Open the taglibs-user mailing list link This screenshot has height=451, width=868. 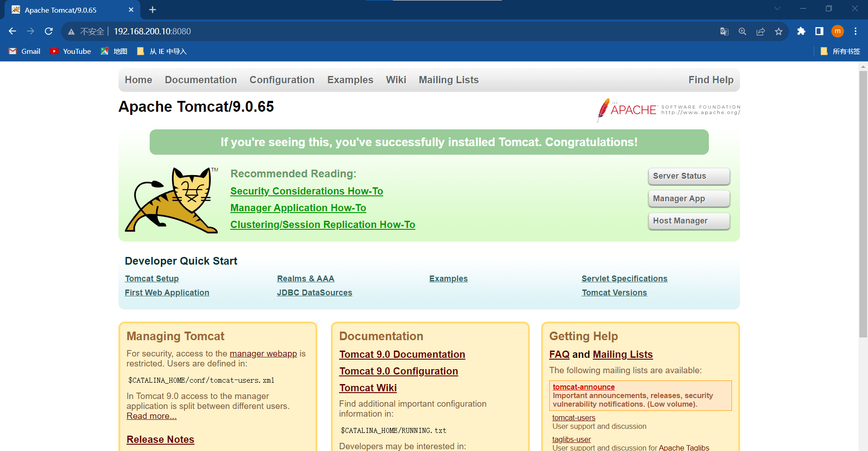pyautogui.click(x=571, y=439)
